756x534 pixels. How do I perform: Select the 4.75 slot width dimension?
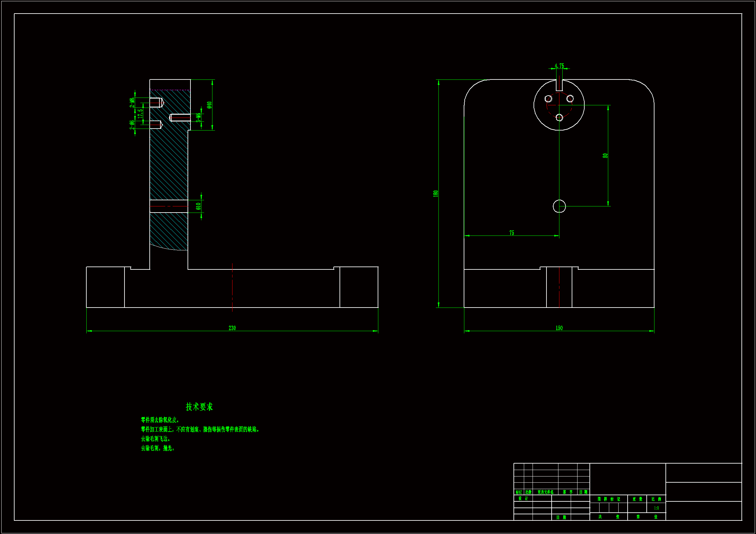(559, 66)
